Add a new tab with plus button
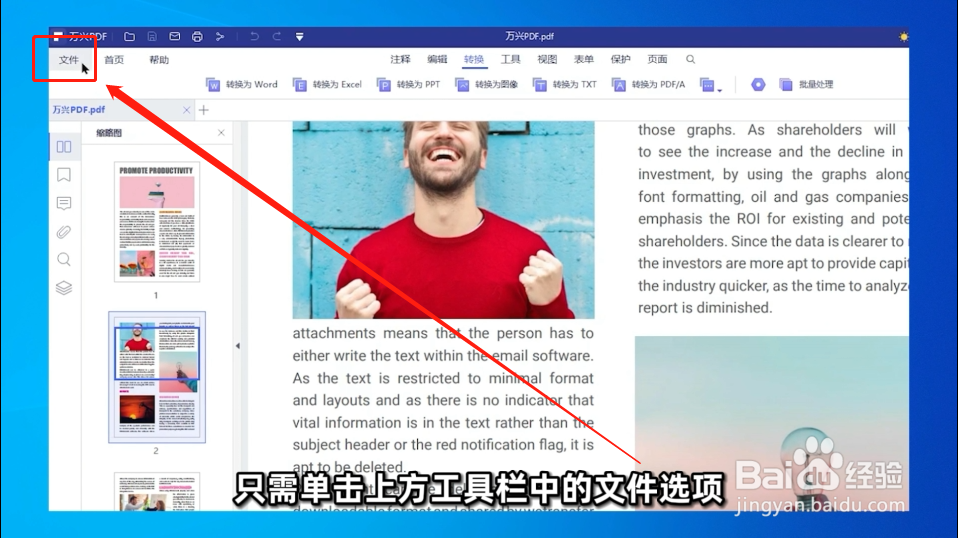The width and height of the screenshot is (958, 538). coord(203,110)
